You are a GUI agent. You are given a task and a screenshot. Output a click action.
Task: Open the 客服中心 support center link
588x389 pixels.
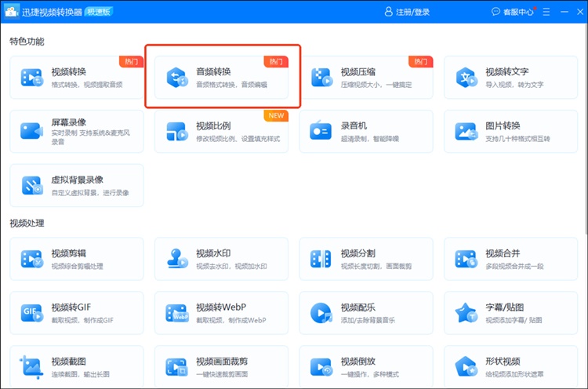click(x=518, y=12)
